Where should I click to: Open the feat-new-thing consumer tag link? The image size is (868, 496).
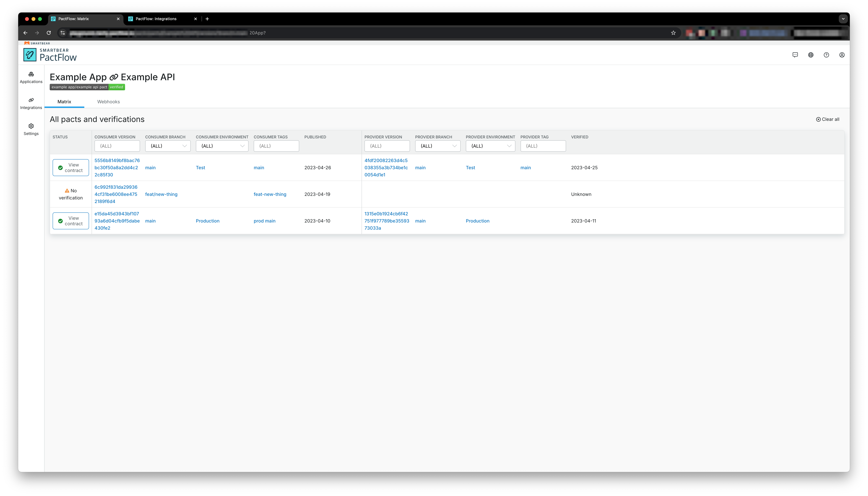[270, 194]
